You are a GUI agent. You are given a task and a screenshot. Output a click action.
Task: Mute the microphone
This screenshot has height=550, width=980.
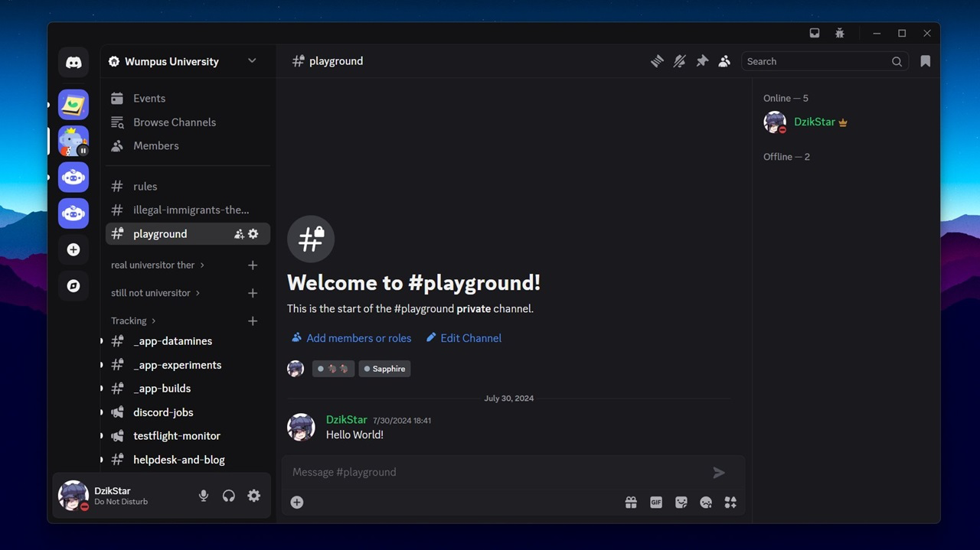tap(204, 496)
